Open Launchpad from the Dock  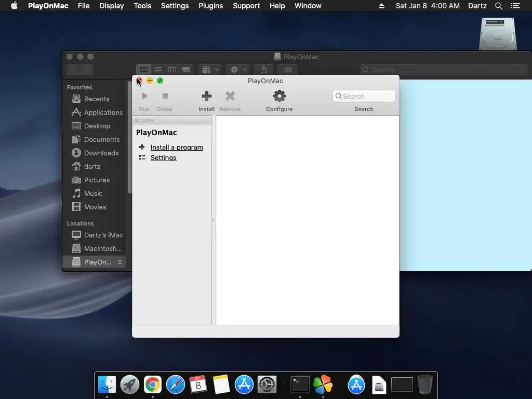129,385
